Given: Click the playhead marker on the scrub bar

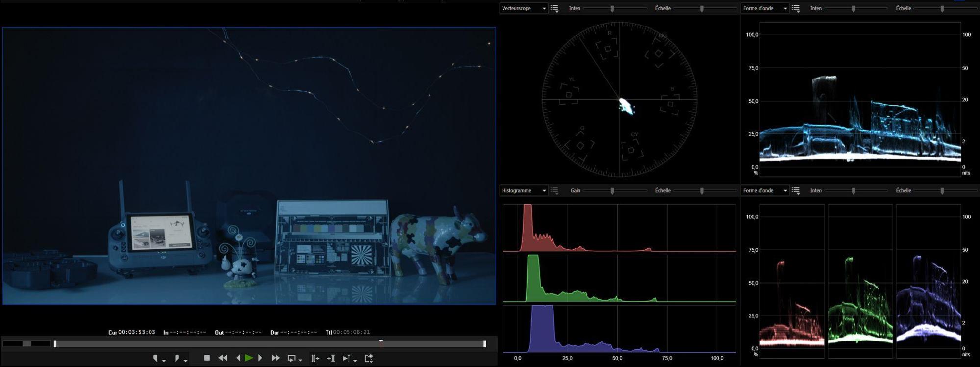Looking at the screenshot, I should pyautogui.click(x=381, y=341).
